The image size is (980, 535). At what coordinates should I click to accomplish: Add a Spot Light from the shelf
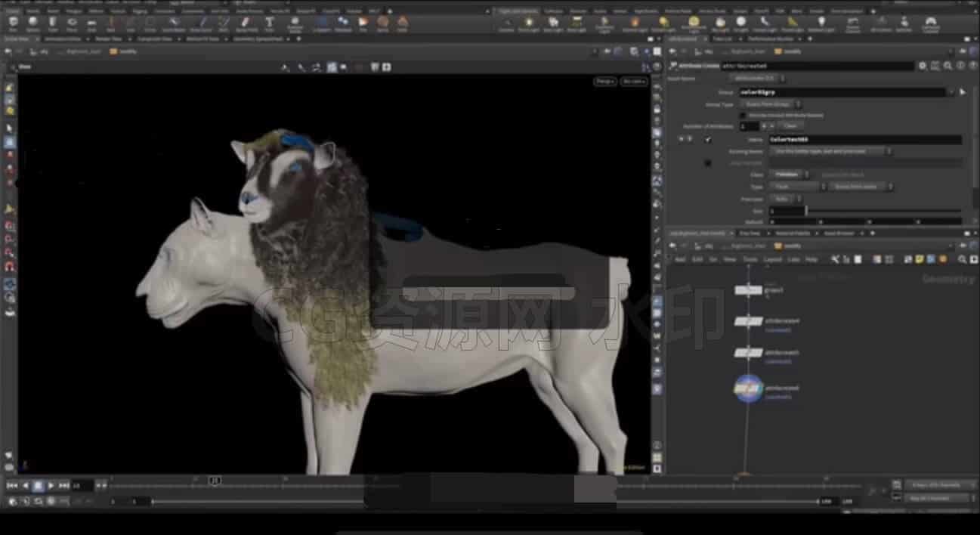tap(554, 24)
